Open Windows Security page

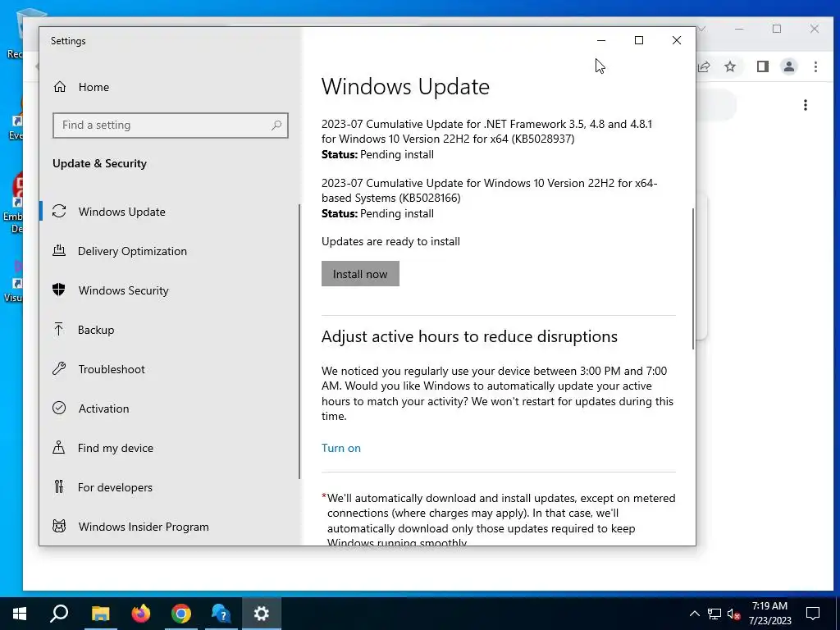click(123, 290)
